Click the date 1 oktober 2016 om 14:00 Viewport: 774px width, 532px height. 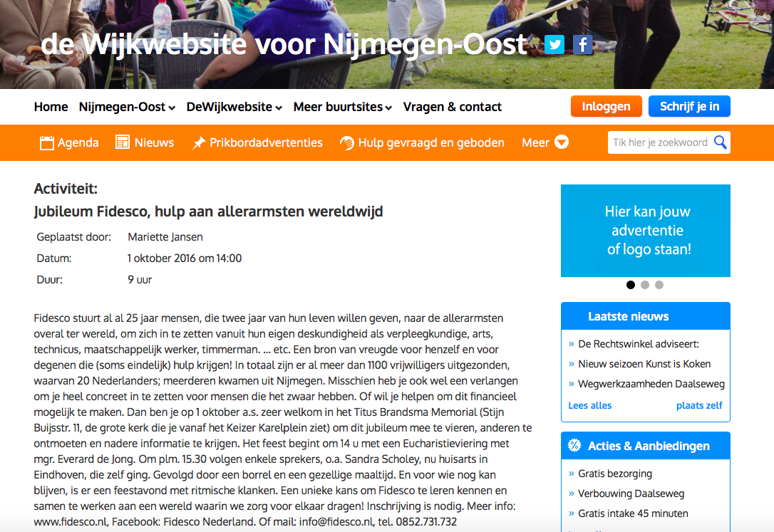coord(185,259)
